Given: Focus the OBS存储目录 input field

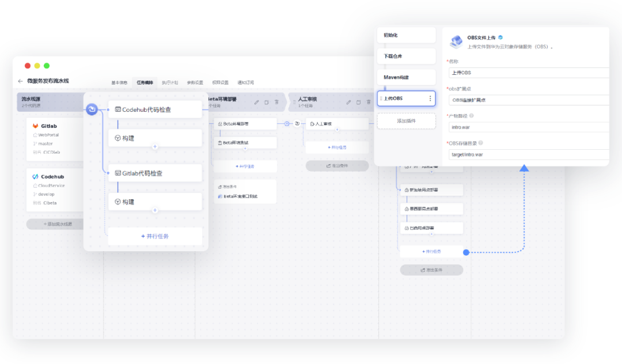Looking at the screenshot, I should click(x=529, y=154).
